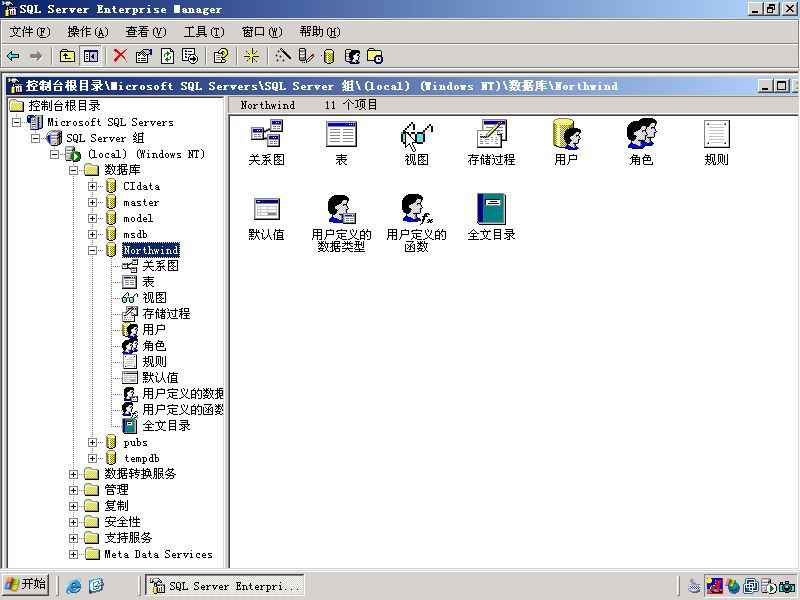Click the New database cylinder toolbar icon
This screenshot has height=600, width=800.
329,56
